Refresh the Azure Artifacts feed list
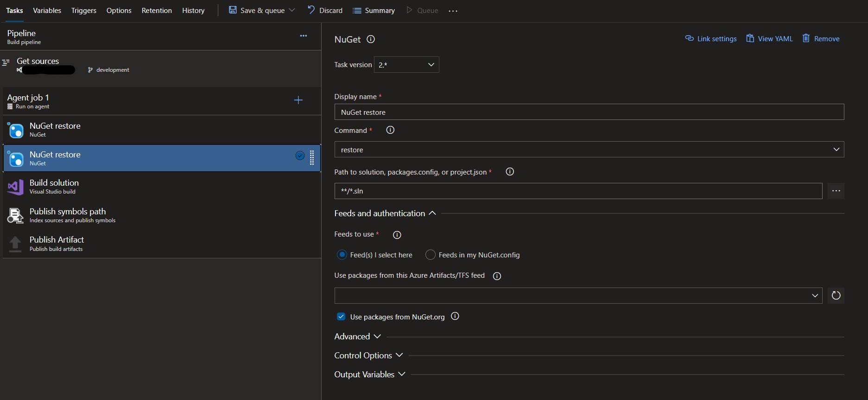This screenshot has height=400, width=868. pyautogui.click(x=836, y=295)
